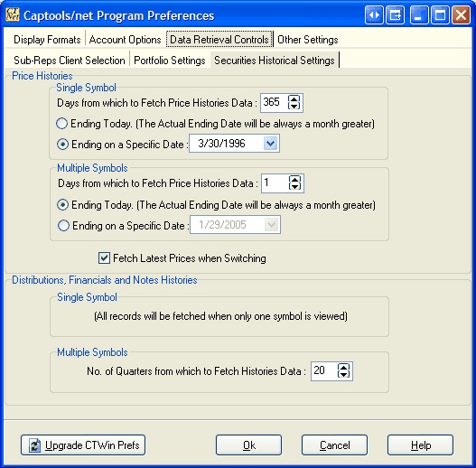Screen dimensions: 476x468
Task: Select Multiple Symbols Ending Today radio button
Action: (62, 205)
